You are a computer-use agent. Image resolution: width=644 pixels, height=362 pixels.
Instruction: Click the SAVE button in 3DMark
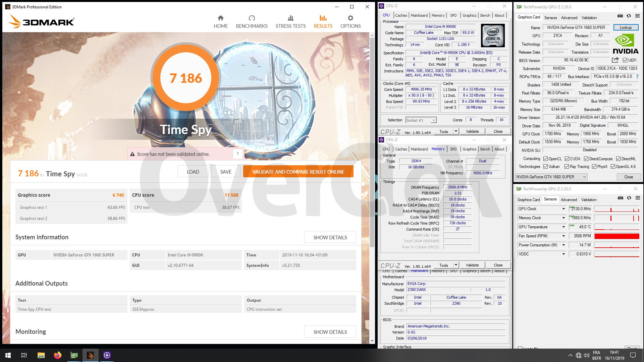[226, 172]
